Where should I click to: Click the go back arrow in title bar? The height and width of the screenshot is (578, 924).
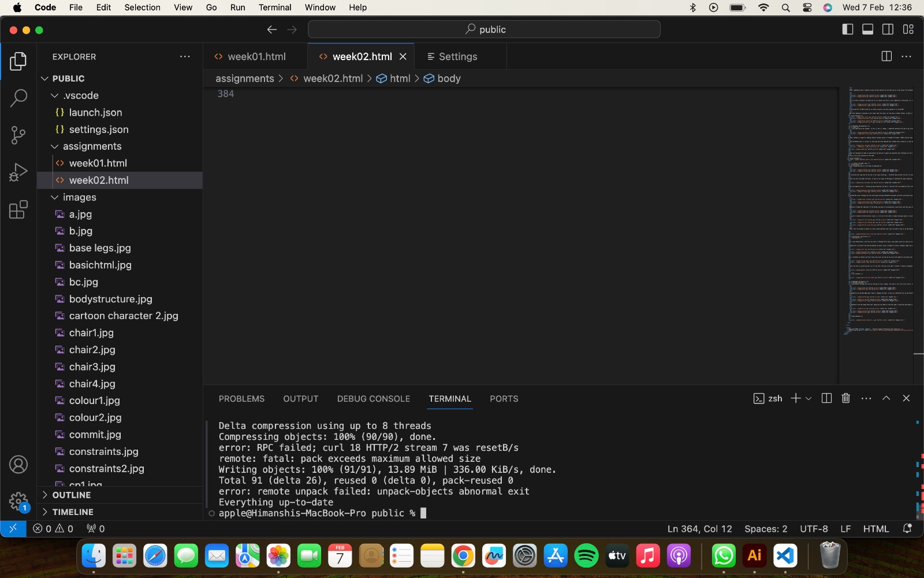tap(272, 29)
